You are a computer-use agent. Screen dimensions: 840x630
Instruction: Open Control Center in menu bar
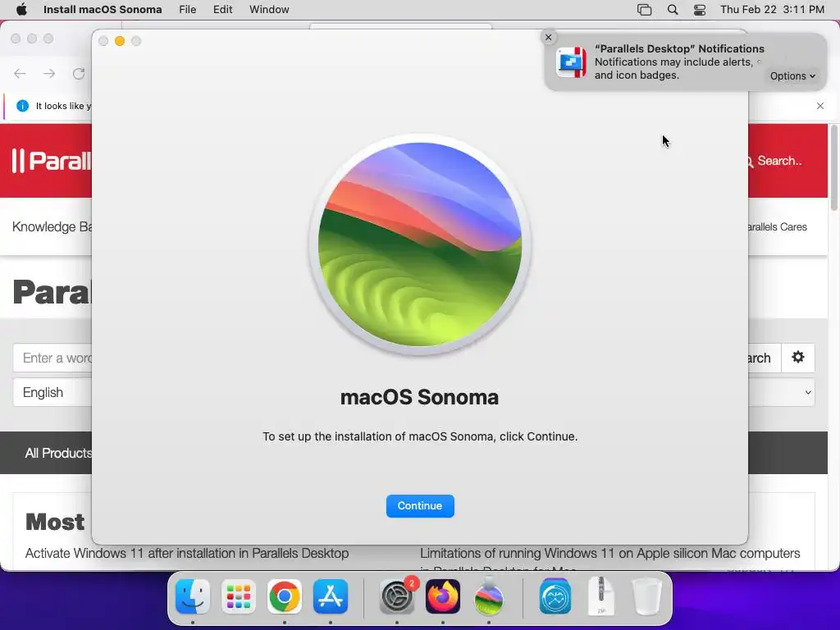pyautogui.click(x=700, y=10)
